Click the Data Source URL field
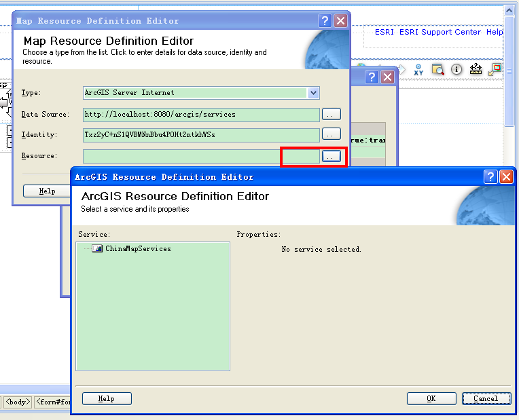This screenshot has width=519, height=420. tap(201, 115)
